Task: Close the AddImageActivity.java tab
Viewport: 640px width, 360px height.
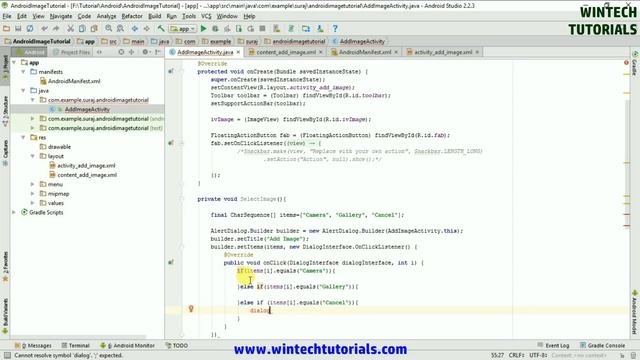Action: click(x=238, y=52)
